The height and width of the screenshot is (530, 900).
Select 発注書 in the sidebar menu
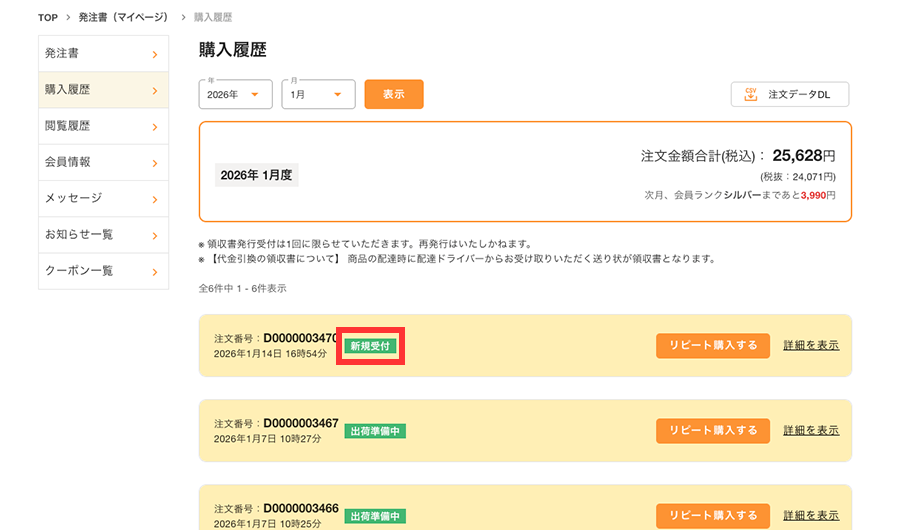pos(90,54)
